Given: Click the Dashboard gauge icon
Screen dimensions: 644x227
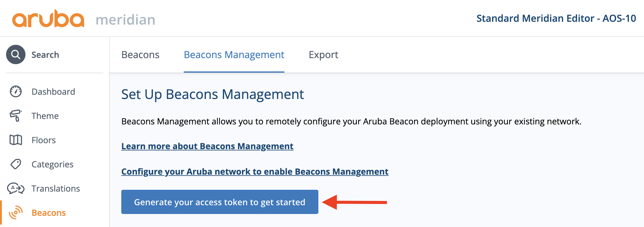Looking at the screenshot, I should coord(16,91).
